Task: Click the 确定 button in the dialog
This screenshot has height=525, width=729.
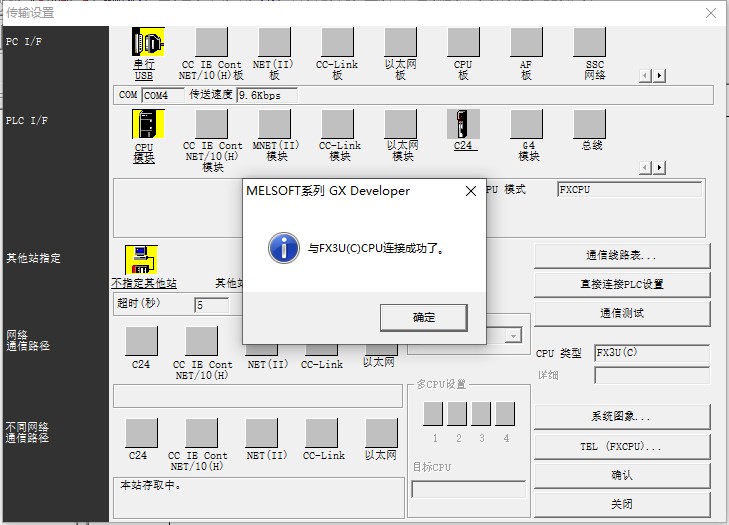Action: click(x=424, y=318)
